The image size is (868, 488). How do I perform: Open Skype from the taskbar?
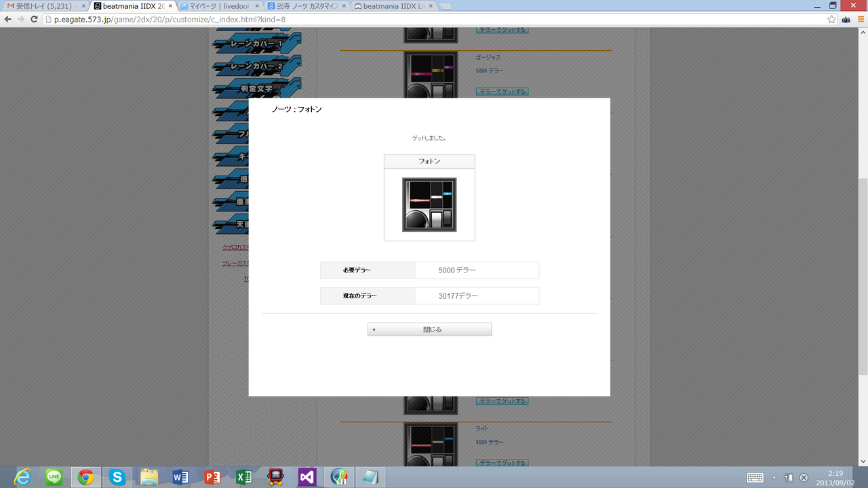pos(117,477)
